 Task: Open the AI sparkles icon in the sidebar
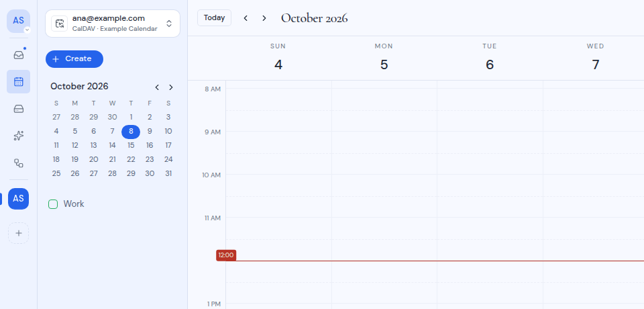pyautogui.click(x=19, y=136)
